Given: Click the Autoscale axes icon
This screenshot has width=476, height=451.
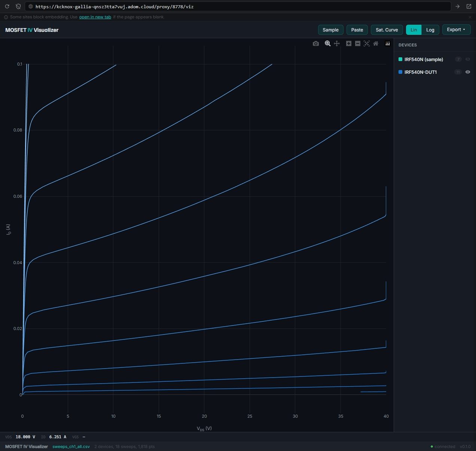Looking at the screenshot, I should [366, 43].
